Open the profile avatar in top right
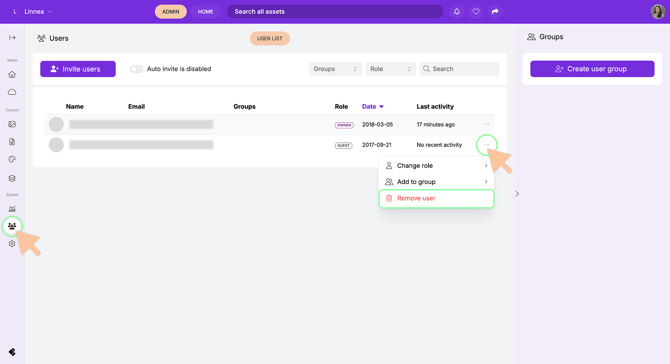The width and height of the screenshot is (670, 364). (658, 12)
